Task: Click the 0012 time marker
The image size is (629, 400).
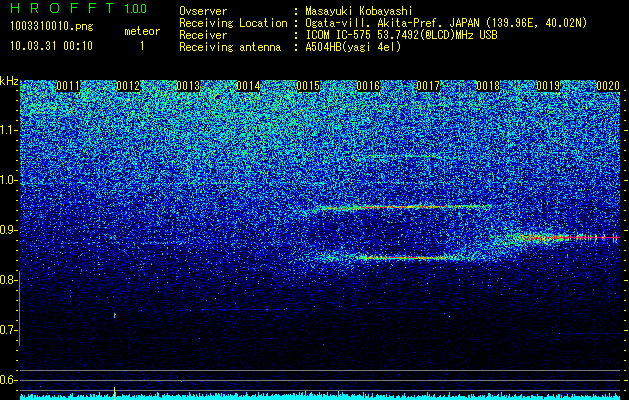Action: pyautogui.click(x=128, y=86)
